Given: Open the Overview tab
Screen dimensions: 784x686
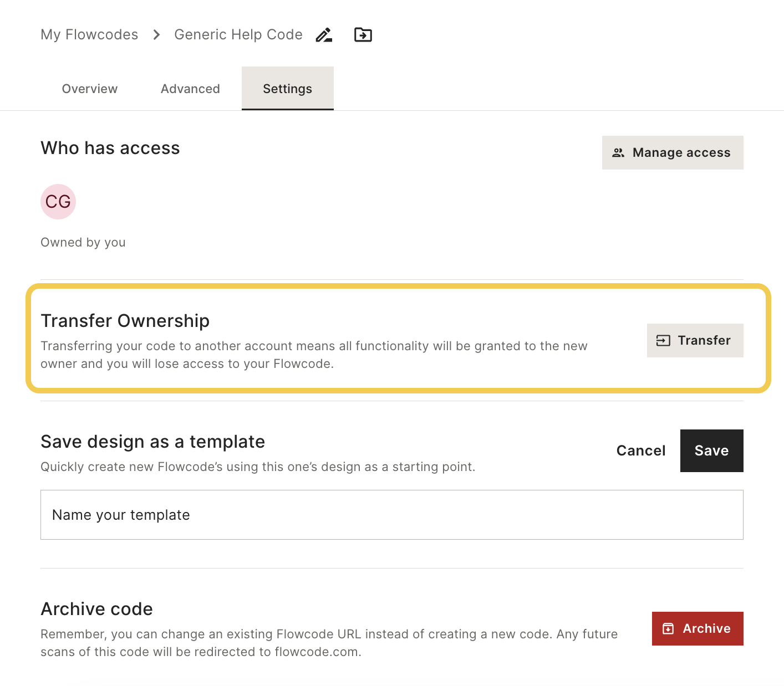Looking at the screenshot, I should click(90, 89).
